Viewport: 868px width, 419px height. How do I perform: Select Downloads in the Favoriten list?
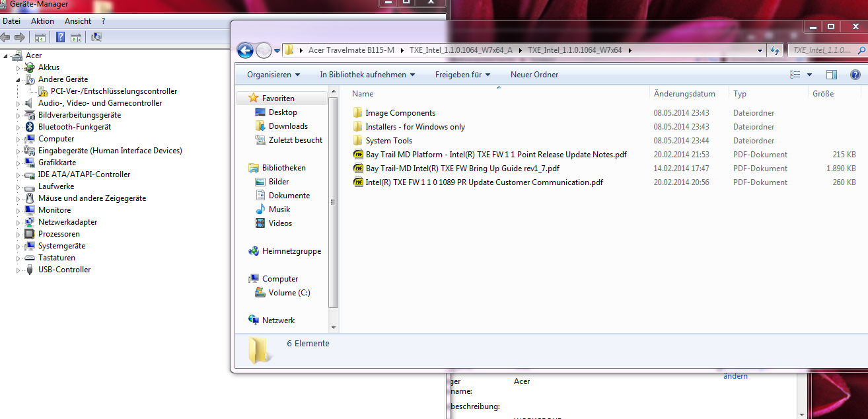[288, 126]
